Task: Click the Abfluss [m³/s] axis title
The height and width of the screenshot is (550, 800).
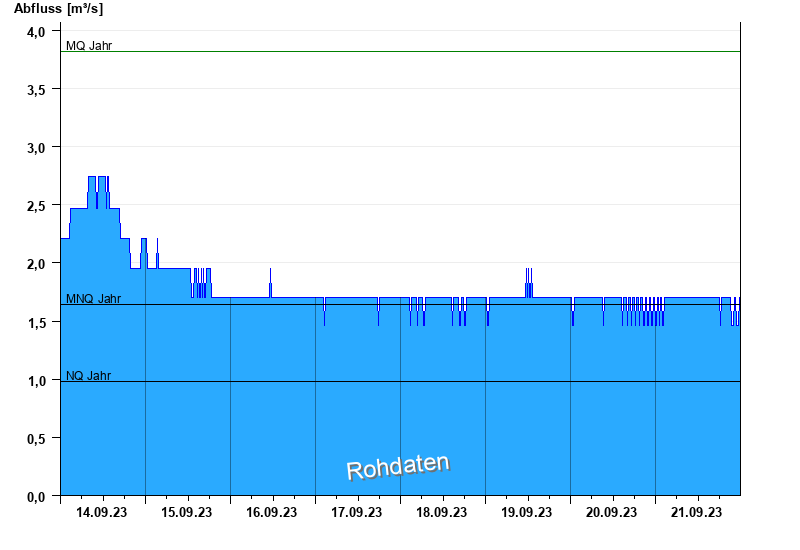Action: [x=58, y=9]
